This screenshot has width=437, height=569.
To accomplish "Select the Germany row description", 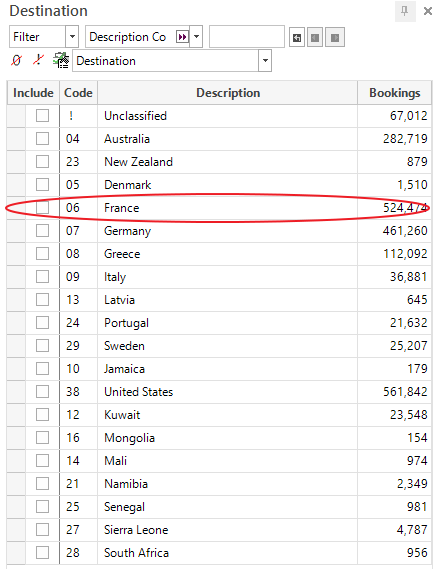I will click(x=127, y=231).
